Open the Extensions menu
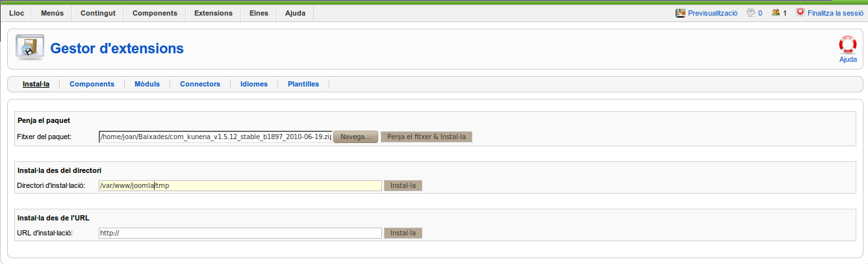 point(213,13)
